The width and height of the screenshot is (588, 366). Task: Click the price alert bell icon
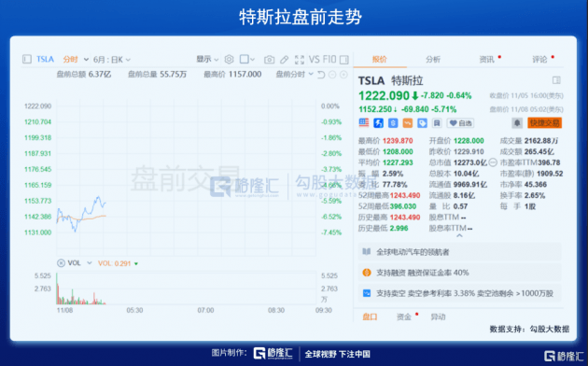click(517, 122)
